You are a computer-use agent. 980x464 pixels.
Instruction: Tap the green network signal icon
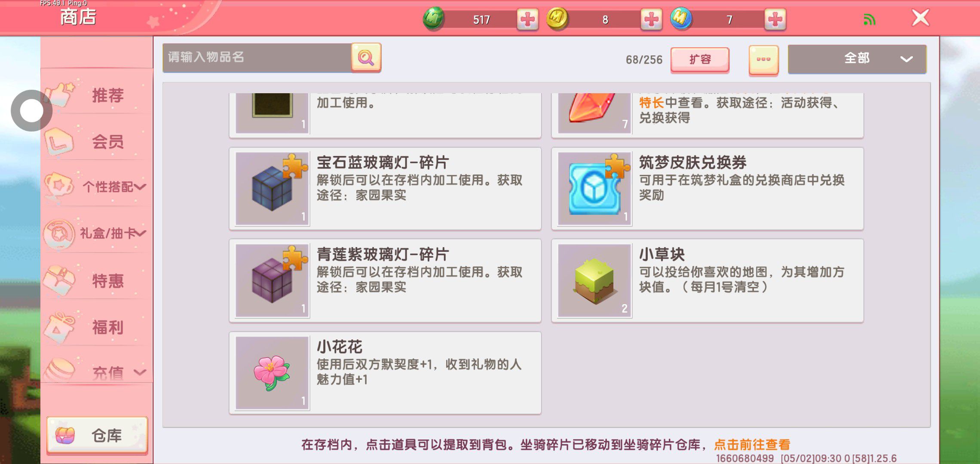click(x=869, y=19)
